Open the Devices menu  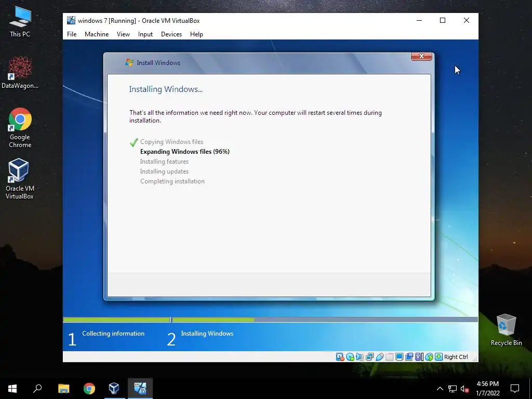tap(171, 34)
